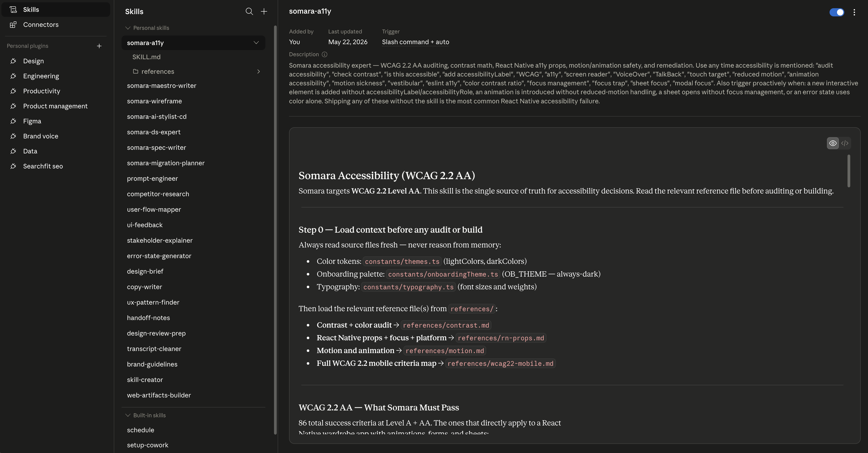The height and width of the screenshot is (453, 868).
Task: Select the somara-maestro-writer skill
Action: (x=193, y=86)
